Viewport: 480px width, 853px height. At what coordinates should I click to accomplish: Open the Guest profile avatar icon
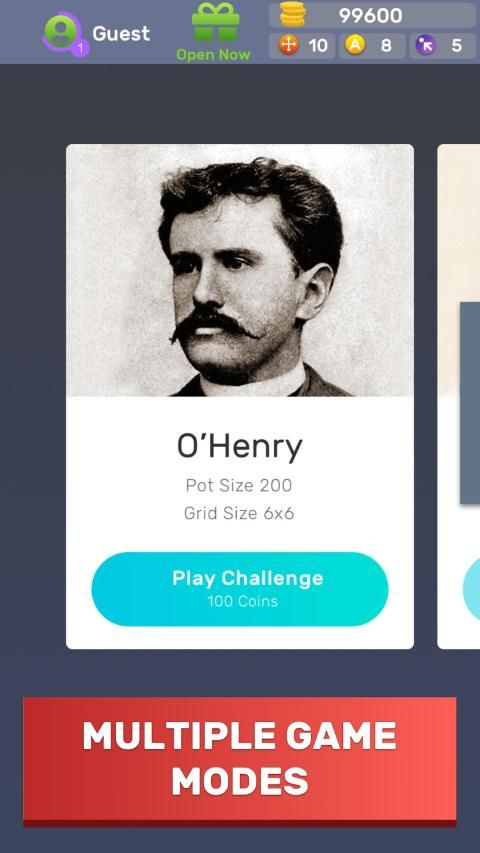coord(62,33)
